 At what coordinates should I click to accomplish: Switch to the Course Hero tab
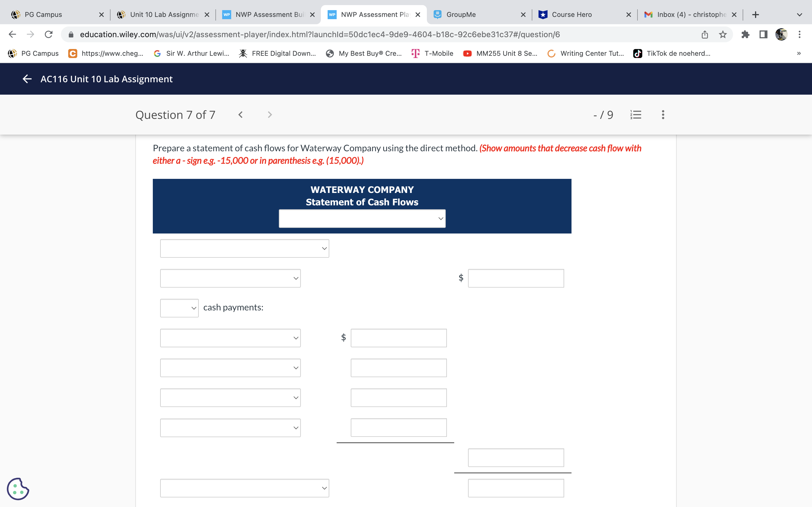[x=572, y=15]
